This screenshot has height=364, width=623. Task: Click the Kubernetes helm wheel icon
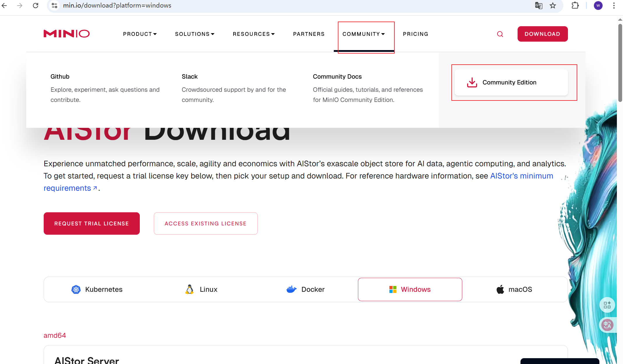(76, 289)
